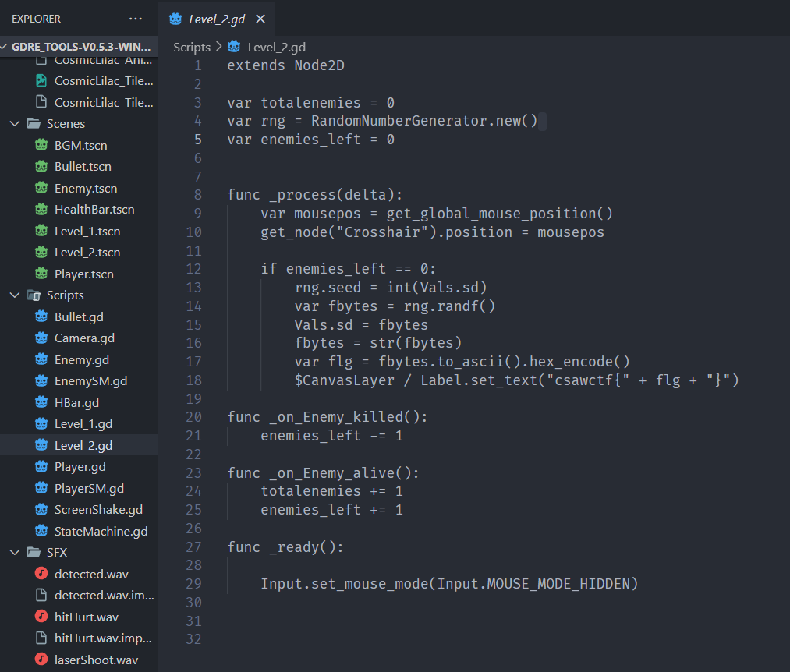Click the Level_1.gd script icon

pyautogui.click(x=41, y=423)
